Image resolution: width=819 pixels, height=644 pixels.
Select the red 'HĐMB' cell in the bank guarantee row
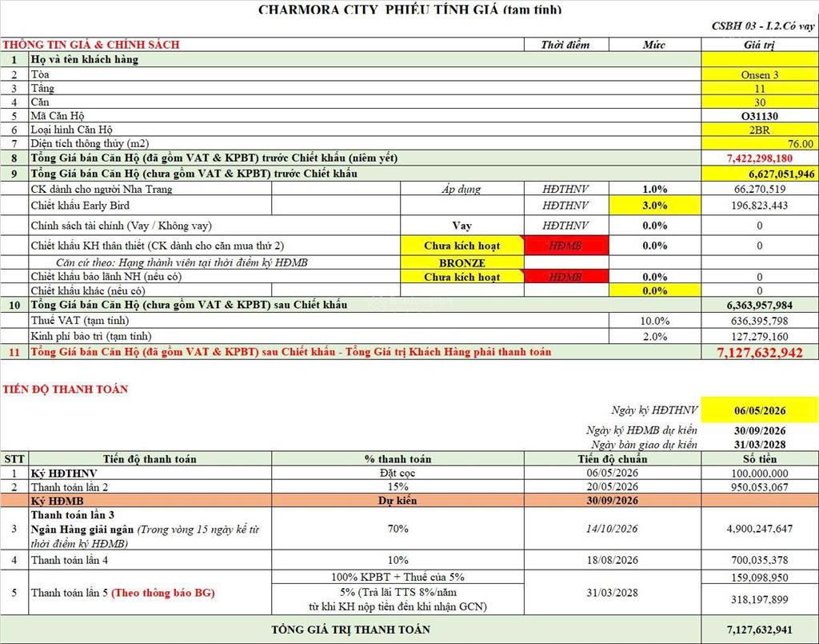pos(566,277)
